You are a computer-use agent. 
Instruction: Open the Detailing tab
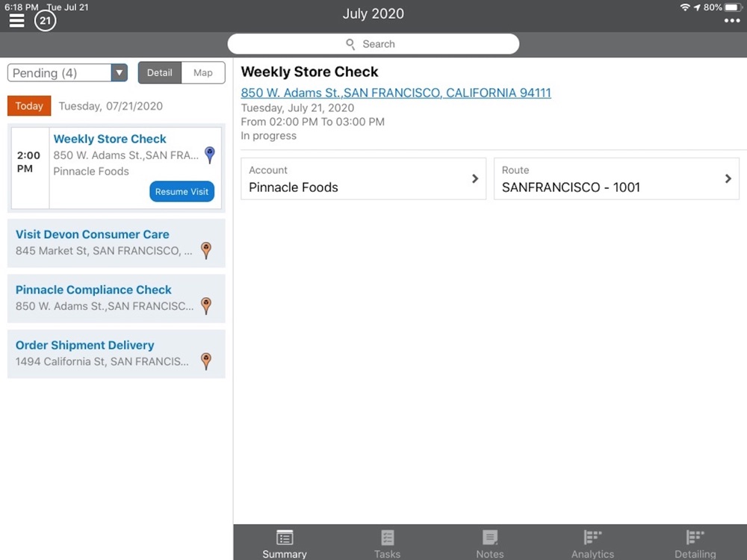click(x=695, y=544)
